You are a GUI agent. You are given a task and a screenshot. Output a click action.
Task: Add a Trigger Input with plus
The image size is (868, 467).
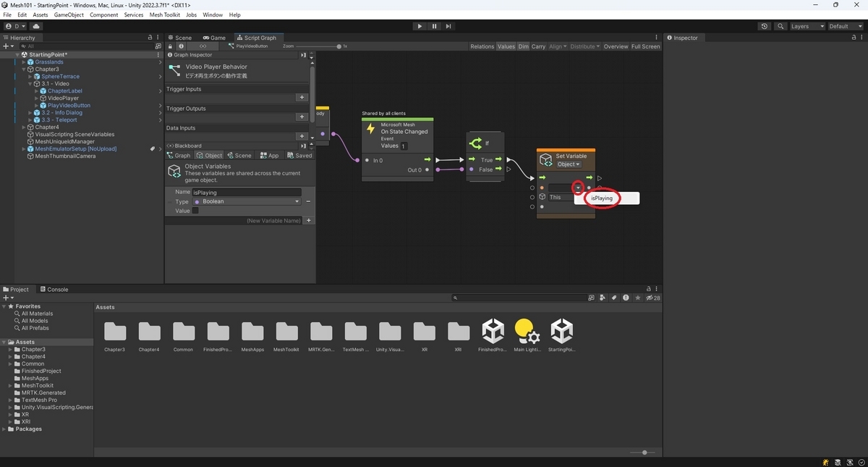click(x=302, y=97)
